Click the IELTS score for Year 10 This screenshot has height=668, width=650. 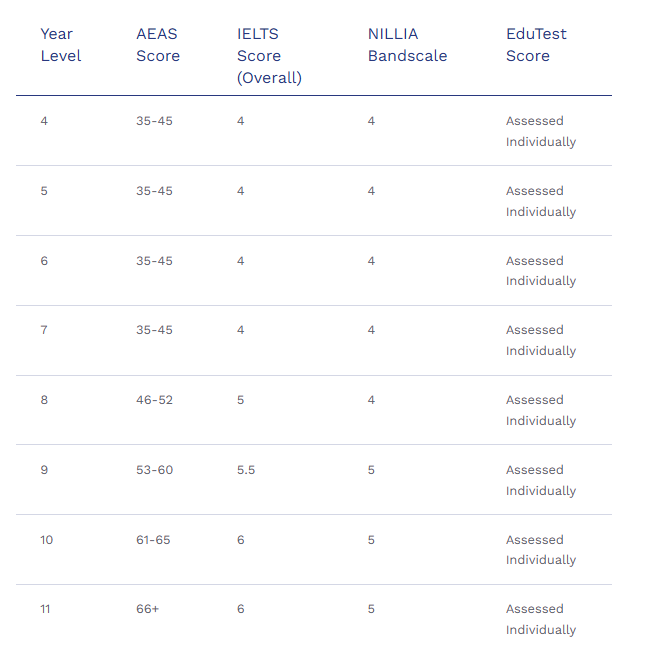(x=241, y=540)
